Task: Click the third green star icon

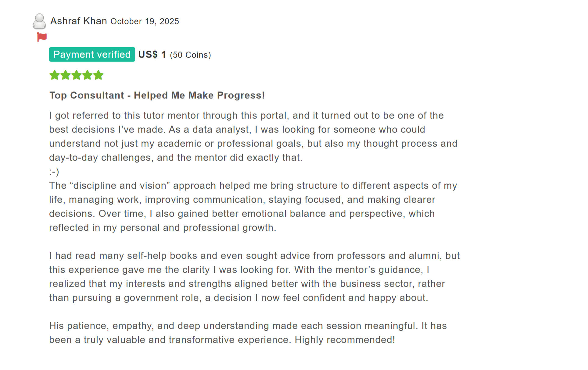Action: [x=76, y=75]
